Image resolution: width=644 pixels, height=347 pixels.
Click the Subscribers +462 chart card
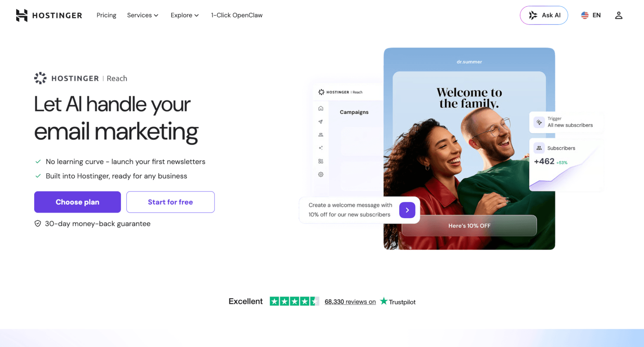point(566,165)
